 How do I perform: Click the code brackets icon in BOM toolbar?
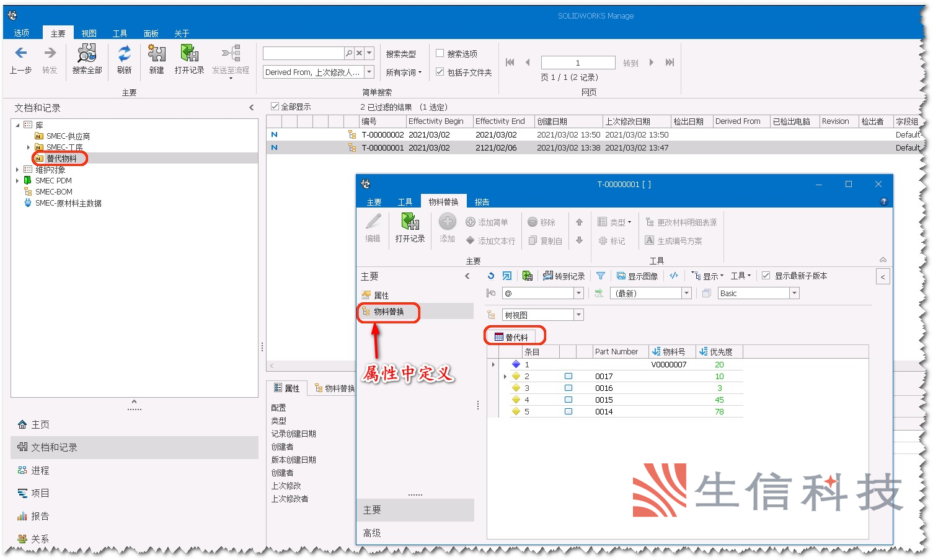coord(674,276)
